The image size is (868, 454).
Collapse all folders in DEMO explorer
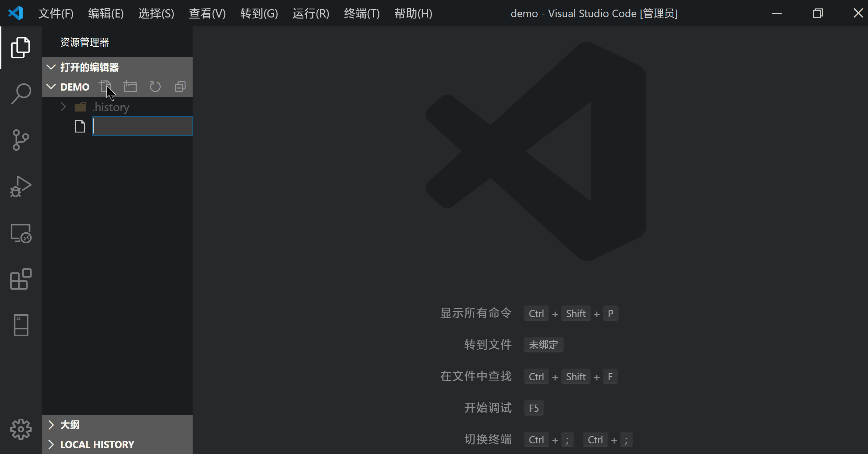180,86
